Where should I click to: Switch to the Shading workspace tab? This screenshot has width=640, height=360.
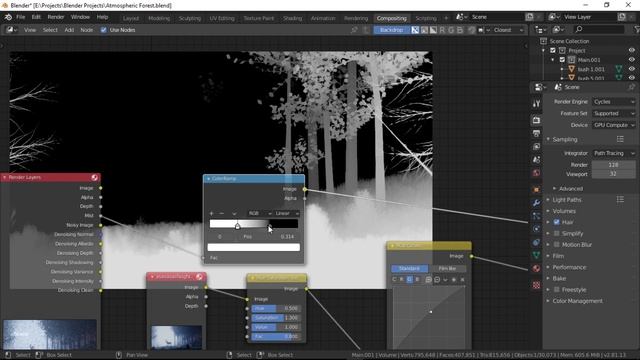coord(293,18)
